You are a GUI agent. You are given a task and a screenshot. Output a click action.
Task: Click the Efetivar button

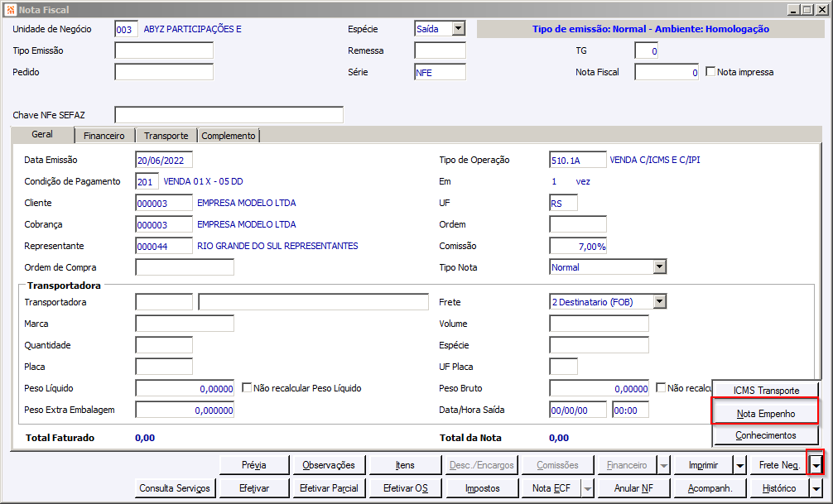pos(254,488)
